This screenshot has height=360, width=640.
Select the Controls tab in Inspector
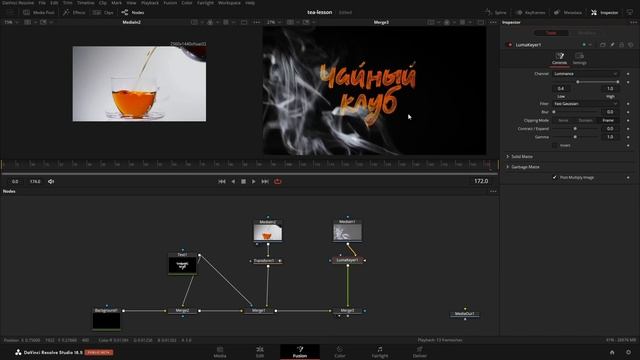click(x=559, y=59)
